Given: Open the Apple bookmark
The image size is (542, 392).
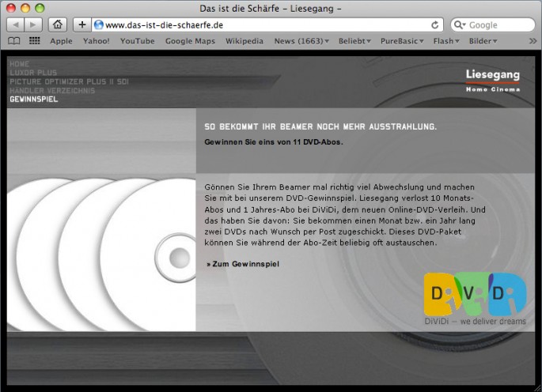Looking at the screenshot, I should click(x=61, y=41).
